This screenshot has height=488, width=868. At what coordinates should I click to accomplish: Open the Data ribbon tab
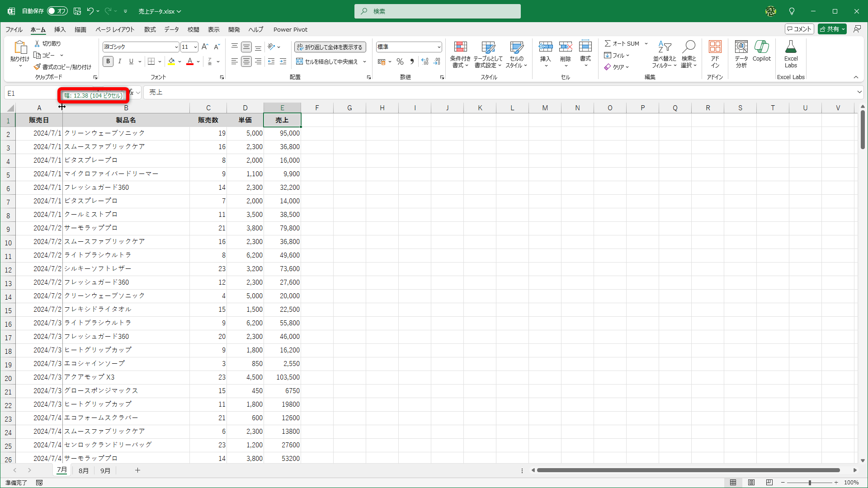pos(171,29)
